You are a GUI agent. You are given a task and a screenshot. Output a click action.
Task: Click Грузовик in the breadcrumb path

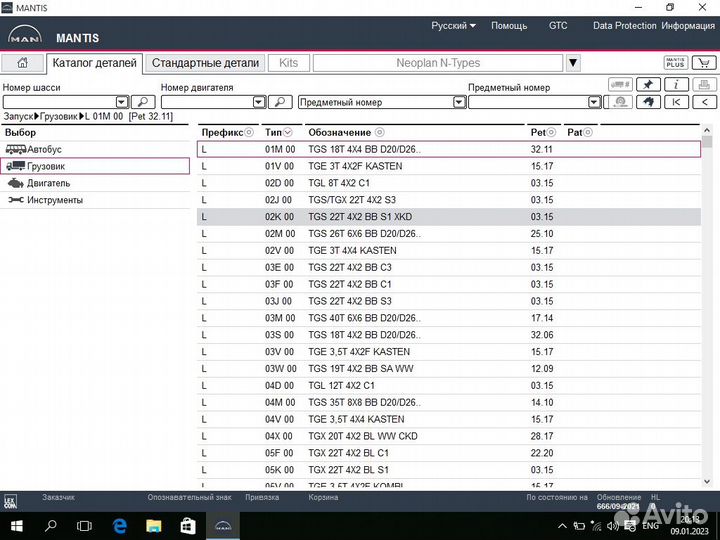pos(58,116)
